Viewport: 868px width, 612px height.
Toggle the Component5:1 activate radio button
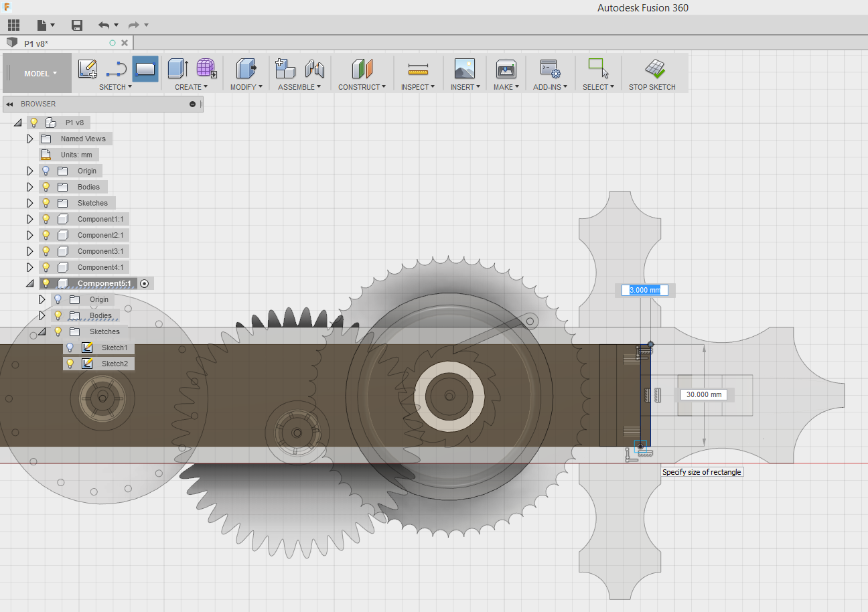tap(145, 283)
